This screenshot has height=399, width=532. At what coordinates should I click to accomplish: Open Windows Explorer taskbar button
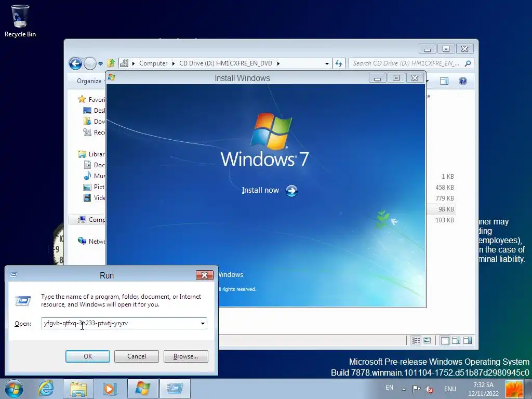[x=78, y=389]
